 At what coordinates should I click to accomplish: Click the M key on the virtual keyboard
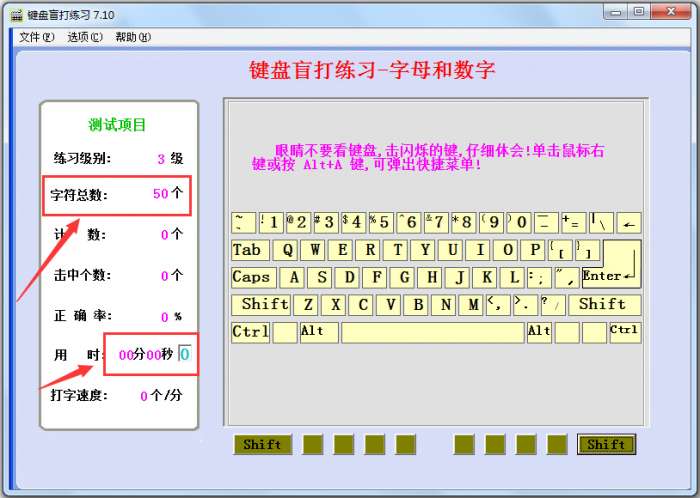(473, 305)
